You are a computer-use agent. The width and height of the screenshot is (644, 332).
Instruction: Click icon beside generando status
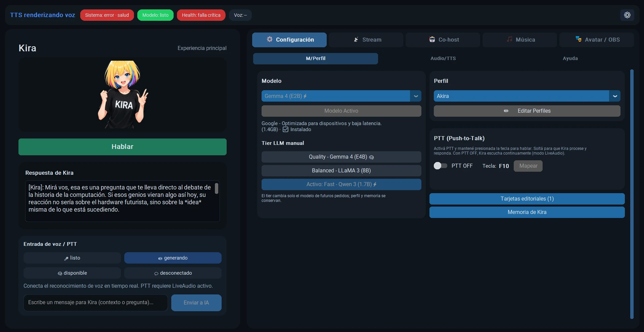pyautogui.click(x=160, y=258)
